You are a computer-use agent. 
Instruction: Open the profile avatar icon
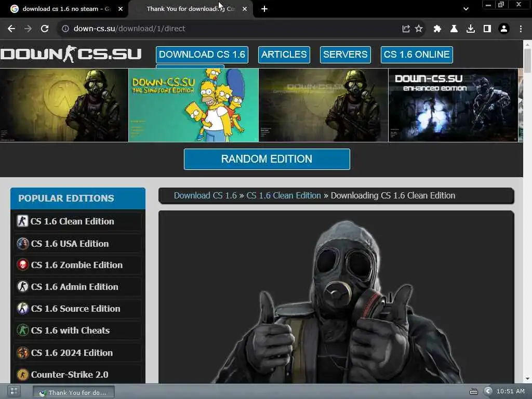[x=504, y=29]
